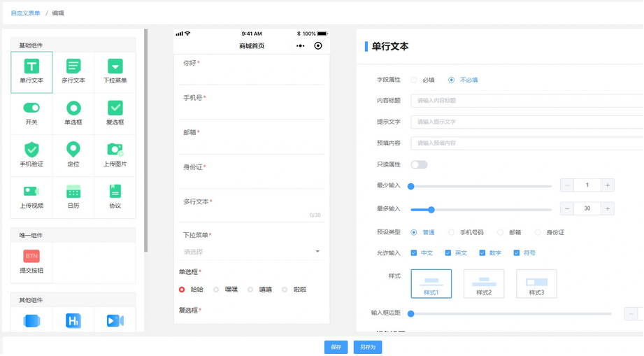Click the 另存为 button

[368, 347]
